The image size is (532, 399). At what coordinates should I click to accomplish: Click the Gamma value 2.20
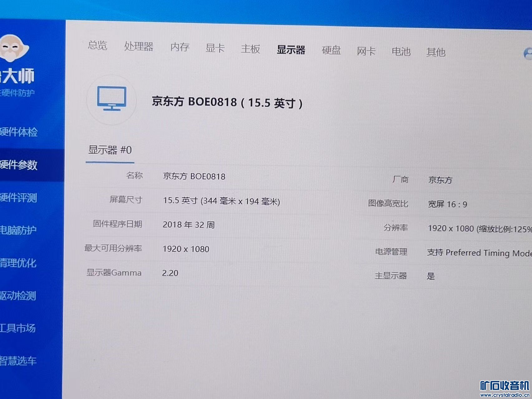170,273
